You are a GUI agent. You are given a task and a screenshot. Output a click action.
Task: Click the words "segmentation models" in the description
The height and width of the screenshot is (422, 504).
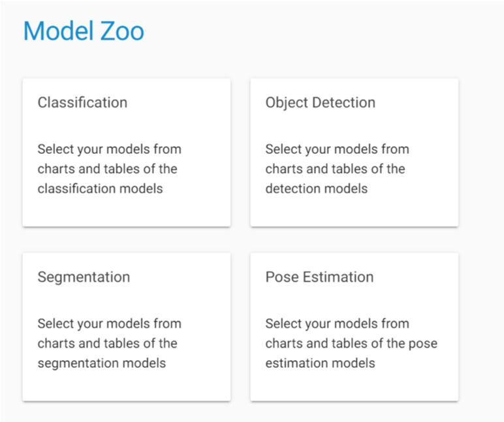tap(102, 363)
